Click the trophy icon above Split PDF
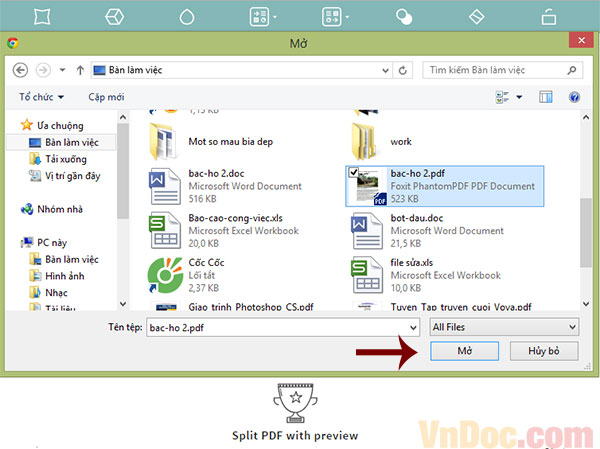 295,403
